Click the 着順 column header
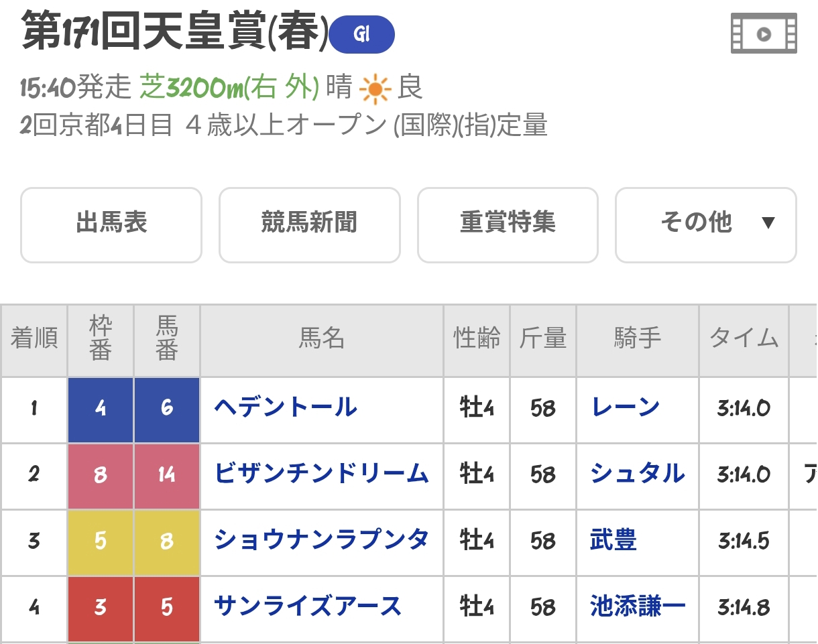Image resolution: width=818 pixels, height=644 pixels. pos(34,339)
